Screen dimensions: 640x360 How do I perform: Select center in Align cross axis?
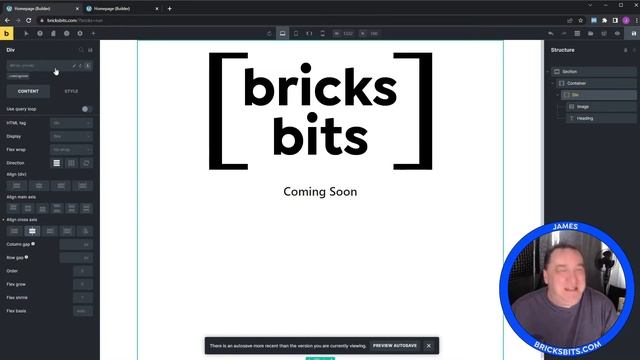pos(32,231)
